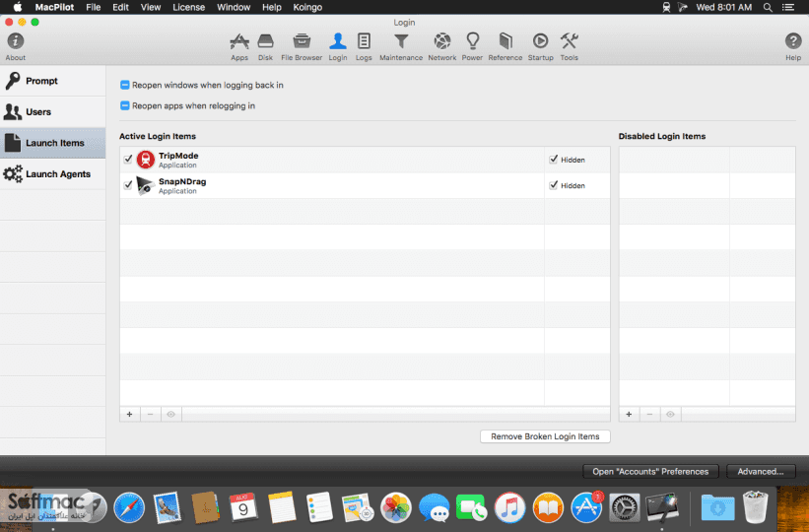
Task: Add an active login item with plus
Action: pos(129,415)
